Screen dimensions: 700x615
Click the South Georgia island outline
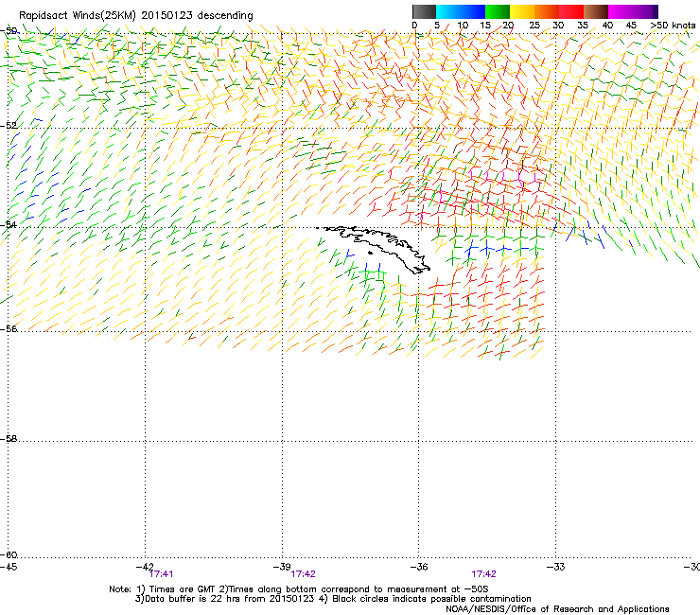coord(375,248)
